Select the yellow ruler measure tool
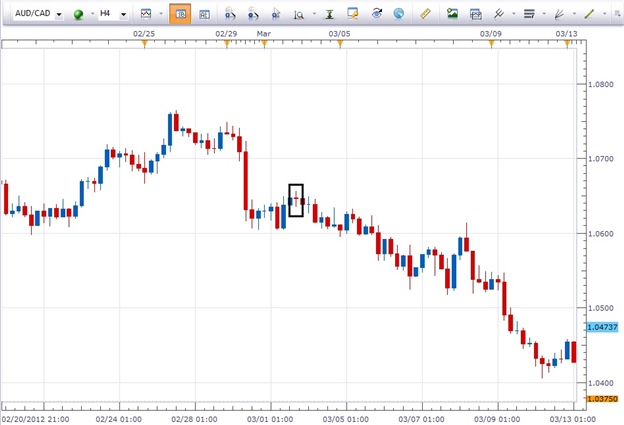Image resolution: width=624 pixels, height=425 pixels. point(425,14)
